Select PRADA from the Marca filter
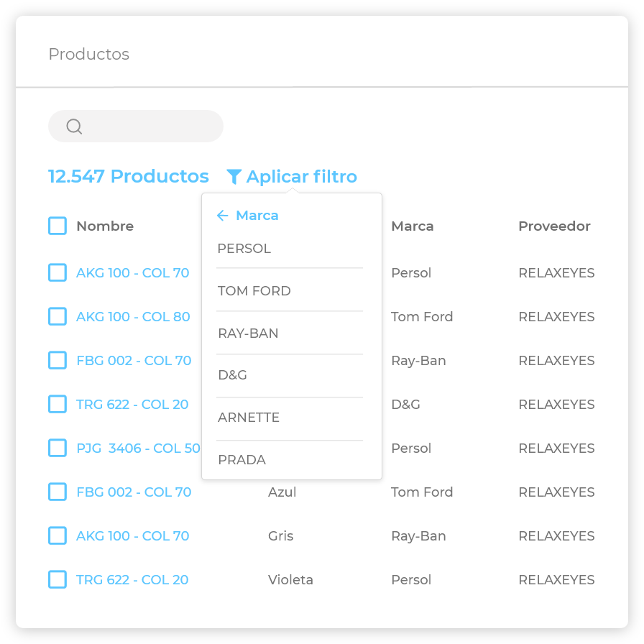Image resolution: width=644 pixels, height=644 pixels. 241,460
